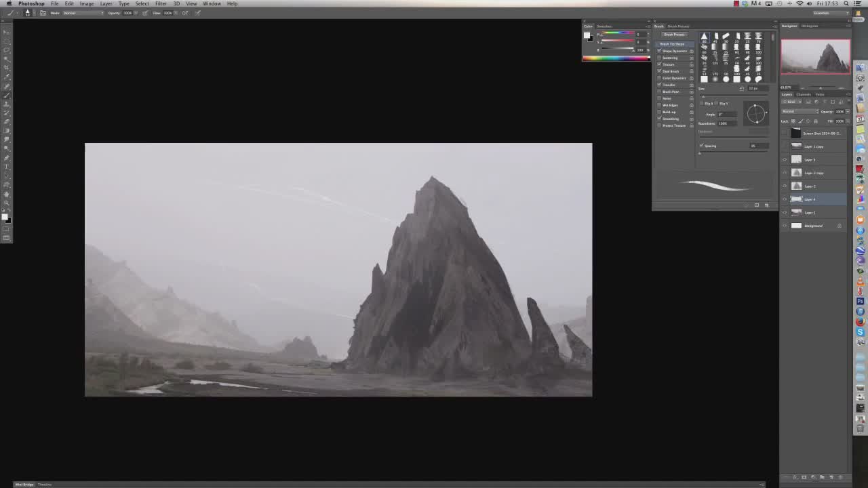
Task: Uncheck the Shape Dynamics checkbox
Action: click(x=659, y=51)
